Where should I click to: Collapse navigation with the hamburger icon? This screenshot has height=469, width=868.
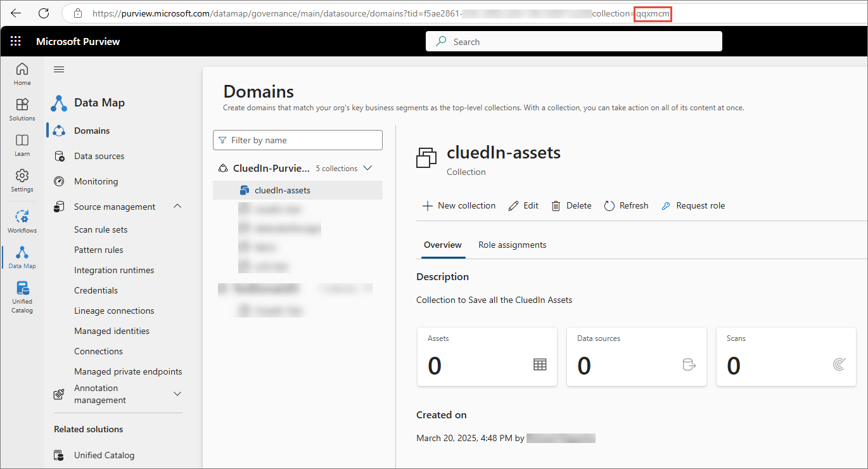click(x=59, y=70)
